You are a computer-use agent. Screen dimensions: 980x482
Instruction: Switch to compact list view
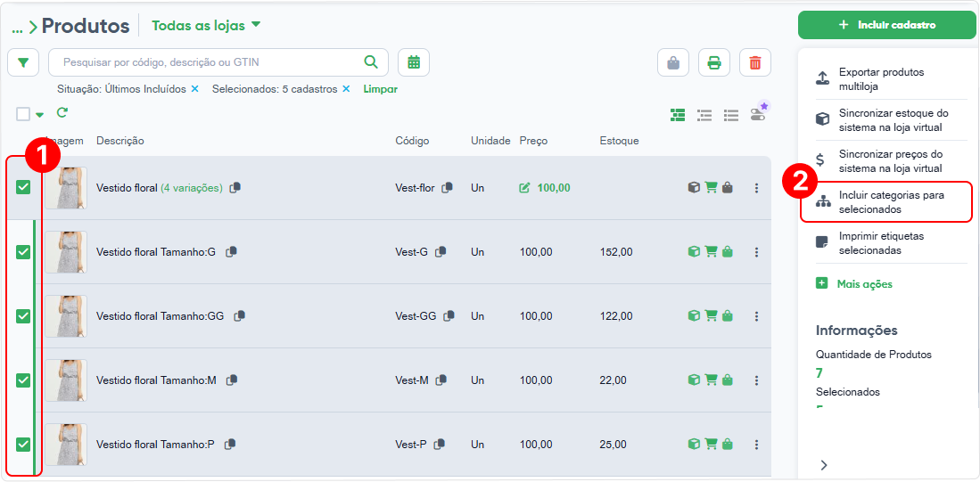(731, 115)
